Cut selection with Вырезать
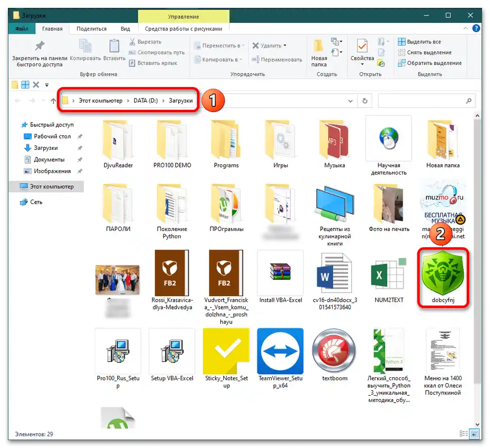Viewport: 490px width, 448px height. click(x=146, y=42)
